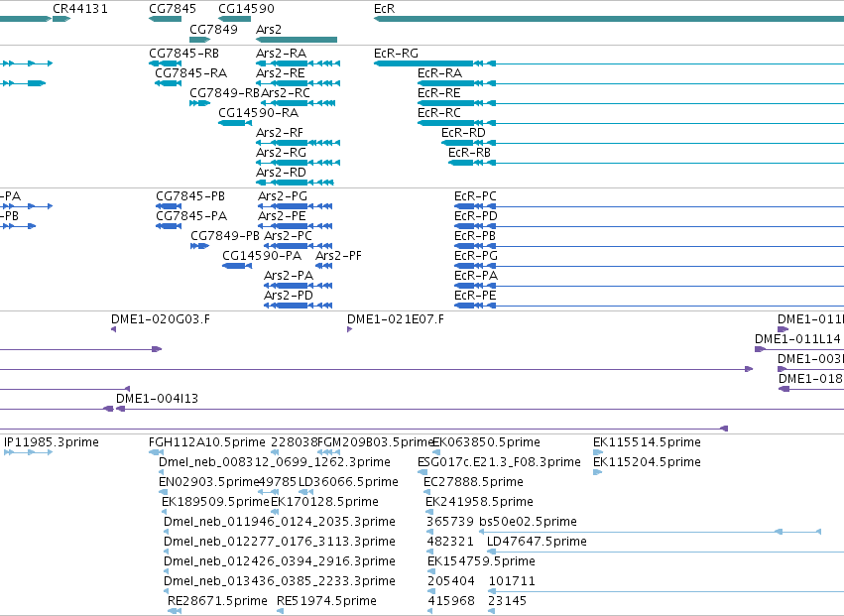The image size is (844, 616).
Task: Select the Ars2-RF transcript
Action: [280, 133]
